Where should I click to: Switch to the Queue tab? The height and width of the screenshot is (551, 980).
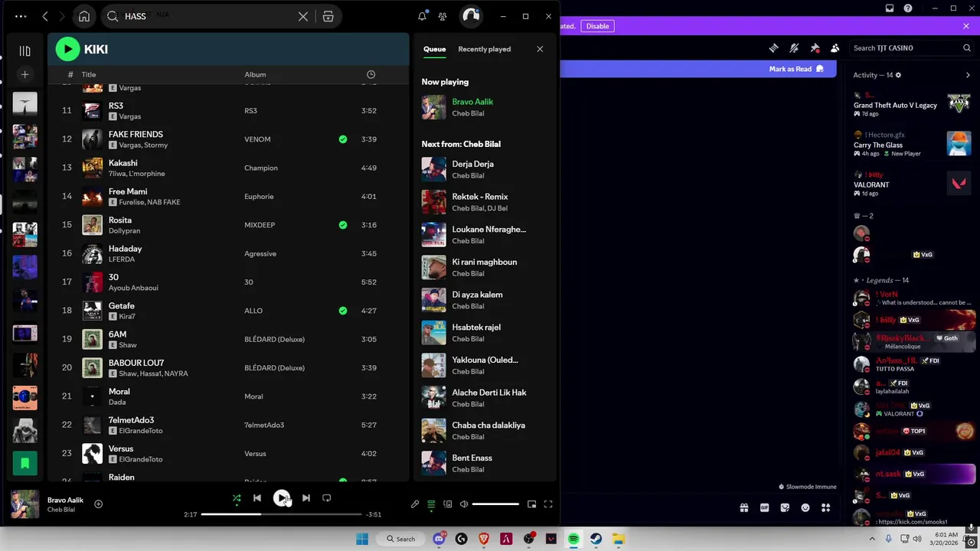click(x=434, y=49)
